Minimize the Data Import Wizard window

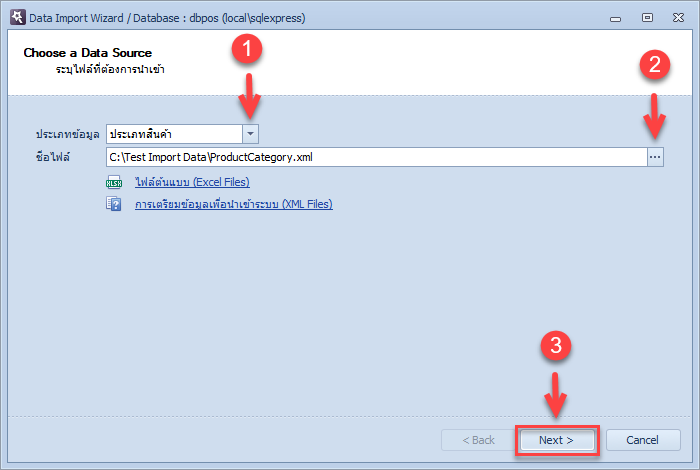616,18
